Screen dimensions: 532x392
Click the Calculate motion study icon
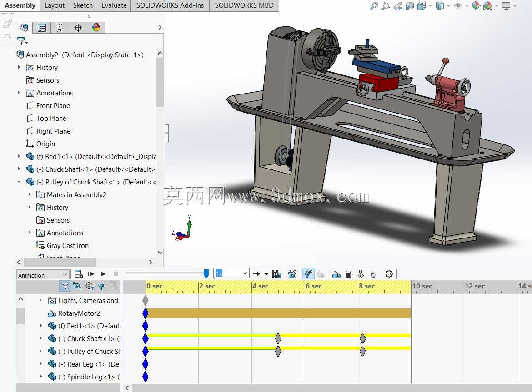coord(79,274)
